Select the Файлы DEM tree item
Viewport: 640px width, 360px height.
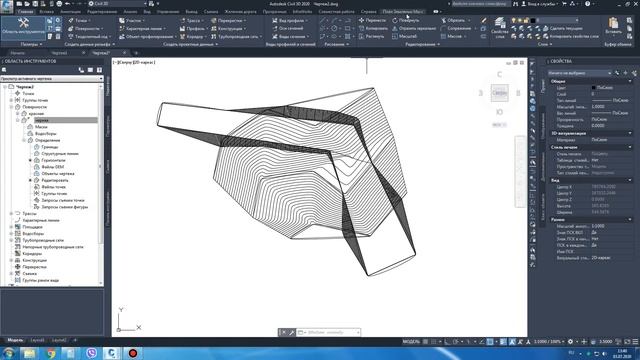tap(53, 167)
